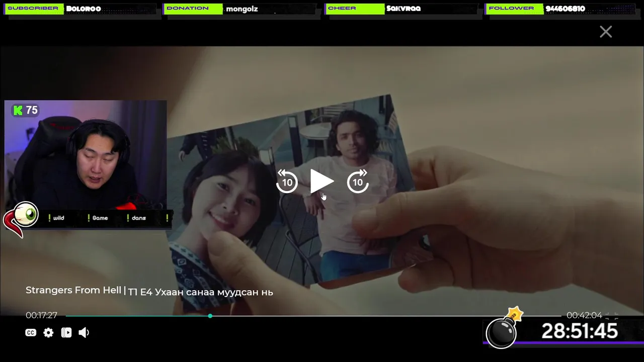
Task: Mute the video volume speaker
Action: coord(84,332)
